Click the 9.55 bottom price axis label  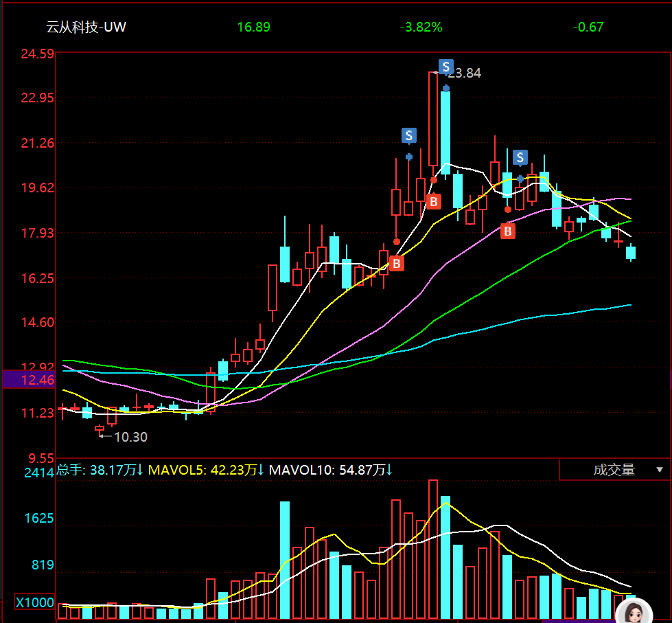40,458
